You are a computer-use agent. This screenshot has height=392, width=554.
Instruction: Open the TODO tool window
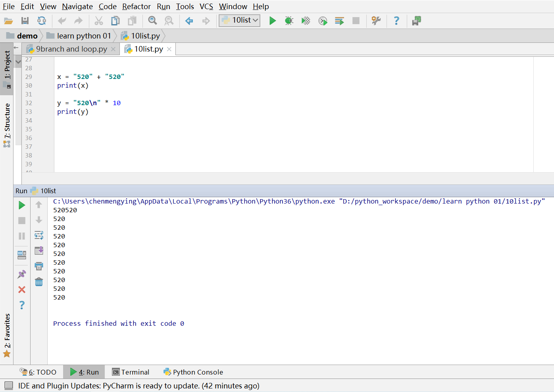click(38, 372)
